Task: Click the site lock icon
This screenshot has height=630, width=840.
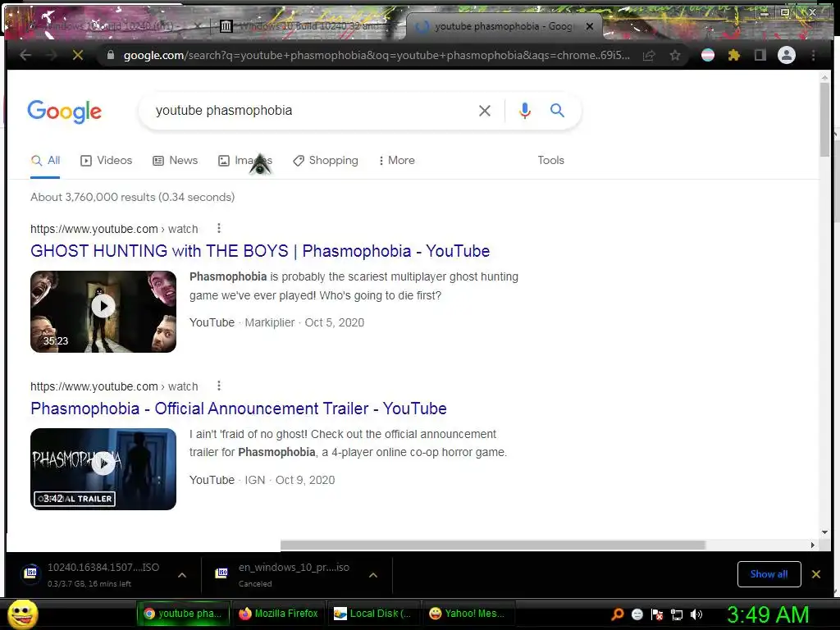Action: [111, 55]
